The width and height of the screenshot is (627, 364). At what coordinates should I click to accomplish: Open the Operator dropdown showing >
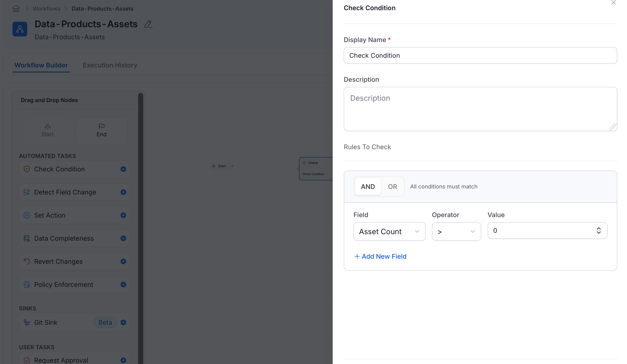456,232
